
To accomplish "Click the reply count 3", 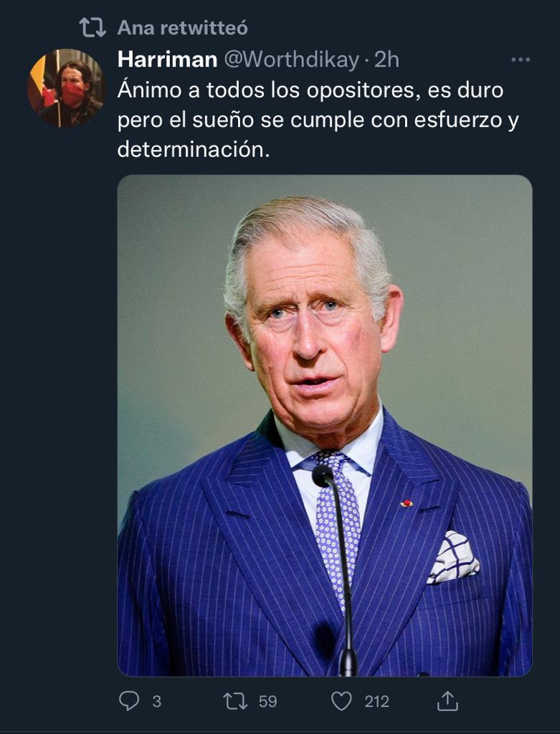I will point(156,701).
